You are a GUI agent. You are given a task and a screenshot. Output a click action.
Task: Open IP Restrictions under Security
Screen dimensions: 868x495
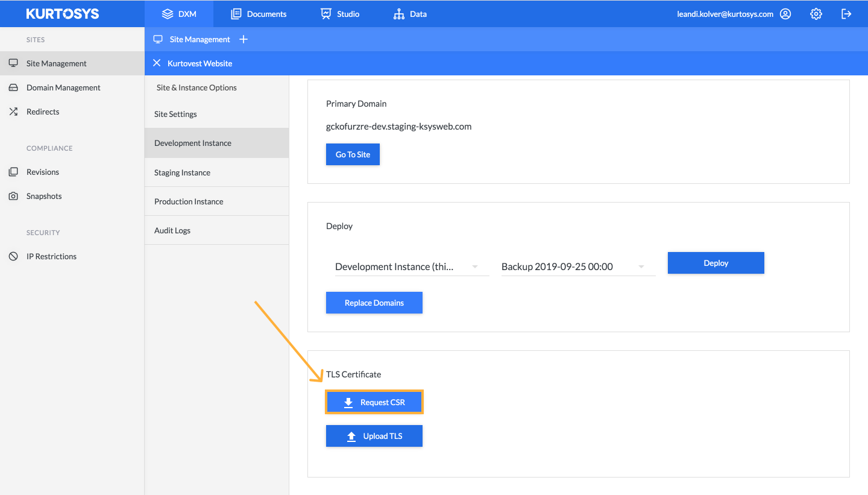point(72,256)
